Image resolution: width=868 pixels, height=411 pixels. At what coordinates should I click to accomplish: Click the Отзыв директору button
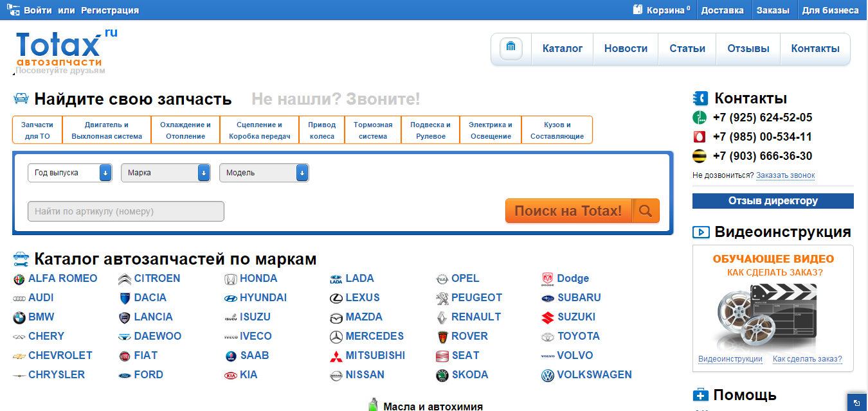pyautogui.click(x=773, y=201)
